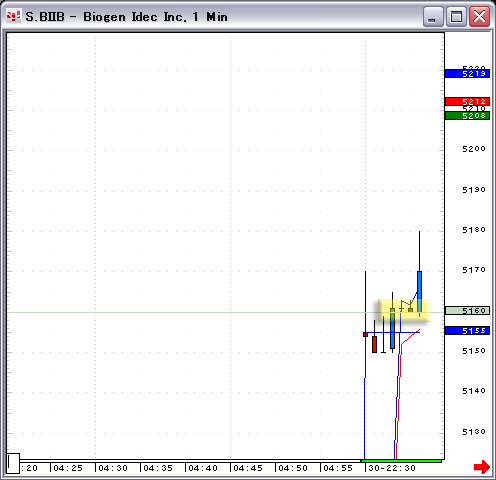Click the light green 5160 price label
This screenshot has height=480, width=496.
467,311
